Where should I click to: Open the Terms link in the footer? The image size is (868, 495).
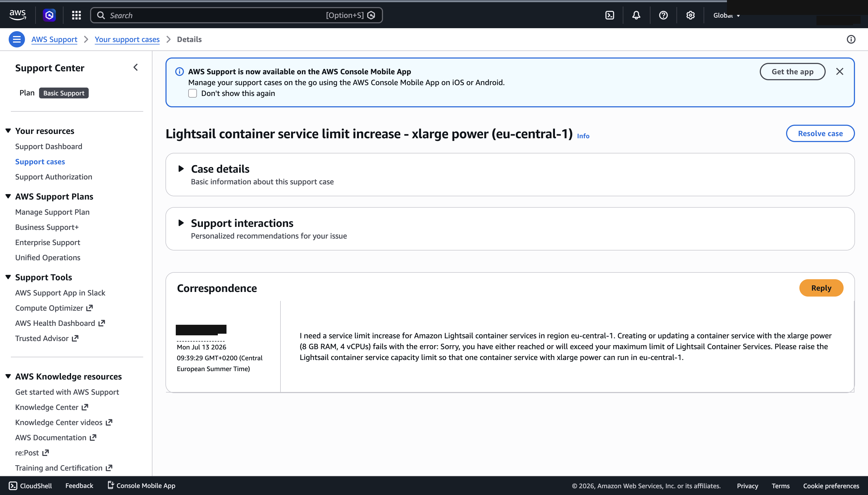(781, 486)
